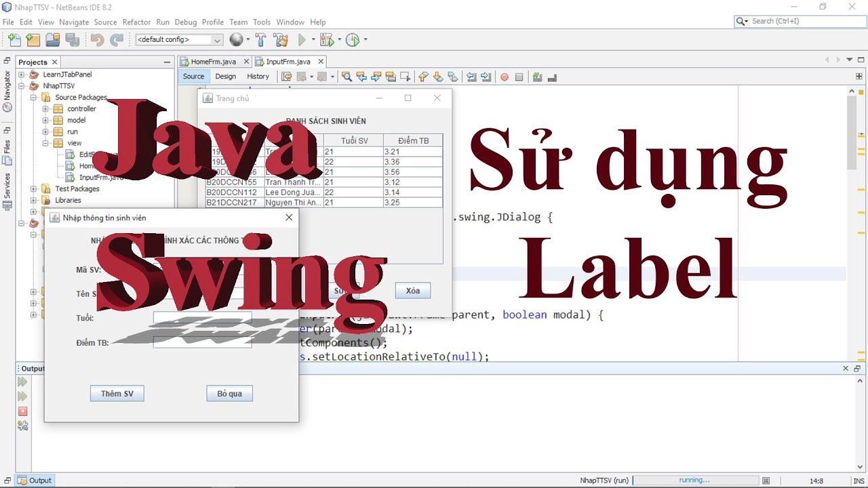Click the running progress bar in status bar
Screen dimensions: 868x488
click(x=696, y=481)
